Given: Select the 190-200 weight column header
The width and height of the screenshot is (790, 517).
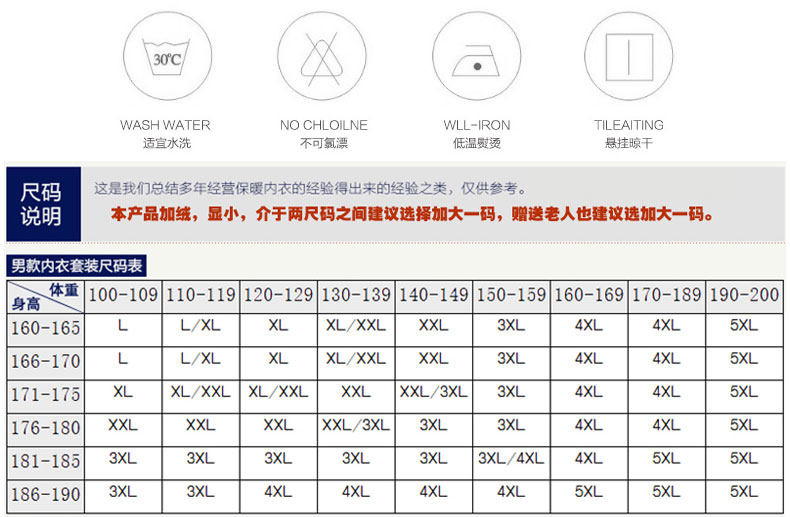Looking at the screenshot, I should coord(744,295).
